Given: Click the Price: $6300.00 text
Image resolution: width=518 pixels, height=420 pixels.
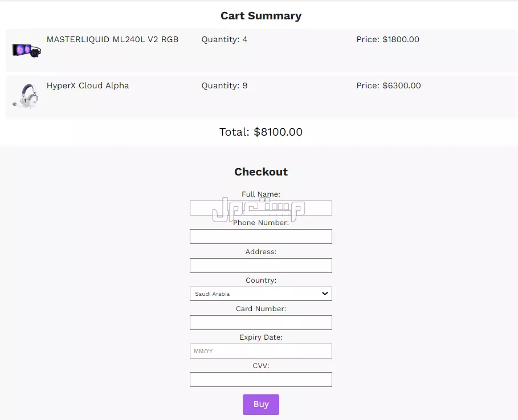Looking at the screenshot, I should [x=389, y=85].
